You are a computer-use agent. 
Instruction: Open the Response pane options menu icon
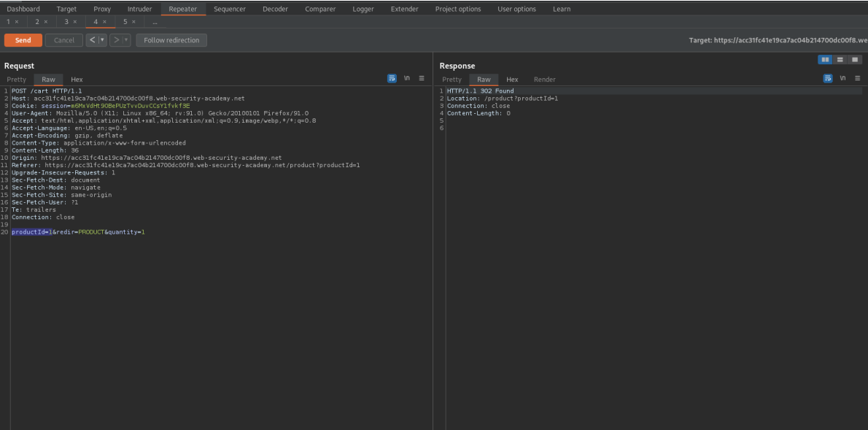coord(858,79)
